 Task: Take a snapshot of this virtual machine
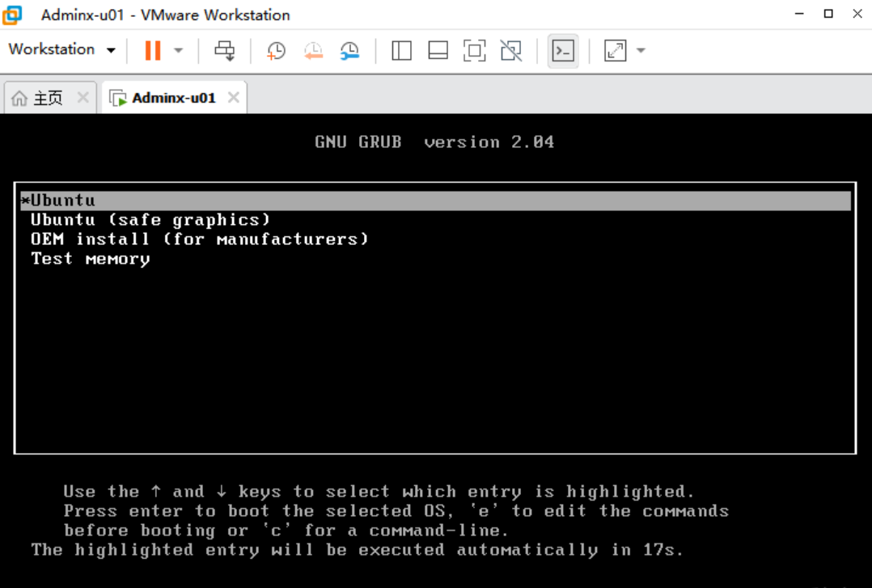click(x=276, y=51)
